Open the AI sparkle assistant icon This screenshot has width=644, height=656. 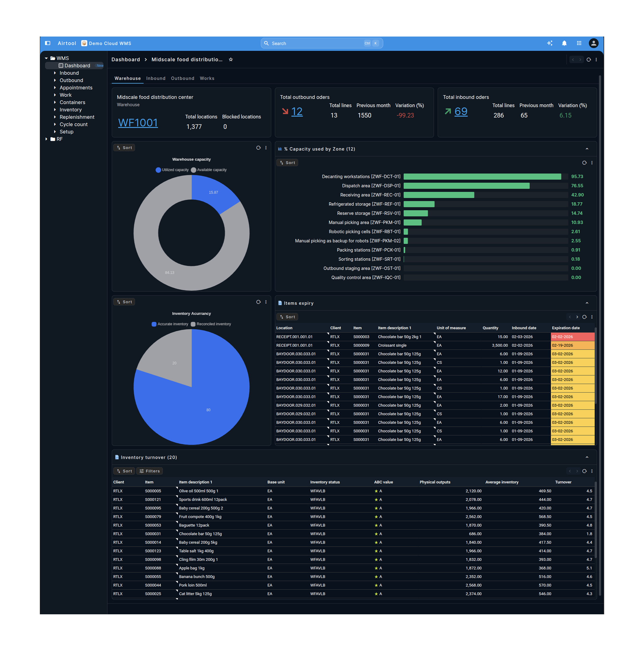point(550,43)
